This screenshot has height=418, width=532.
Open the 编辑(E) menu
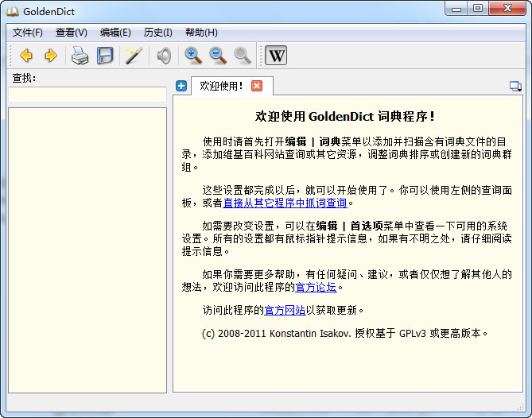click(x=115, y=33)
